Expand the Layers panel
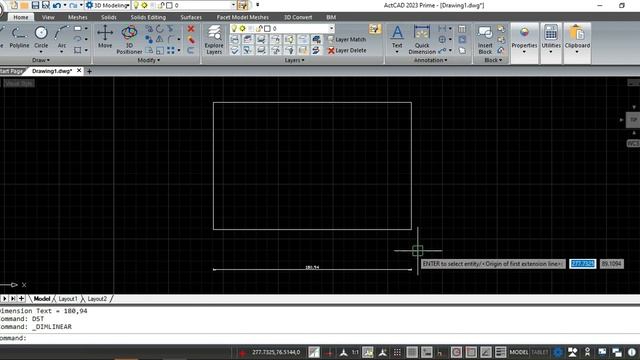640x360 pixels. click(x=294, y=60)
